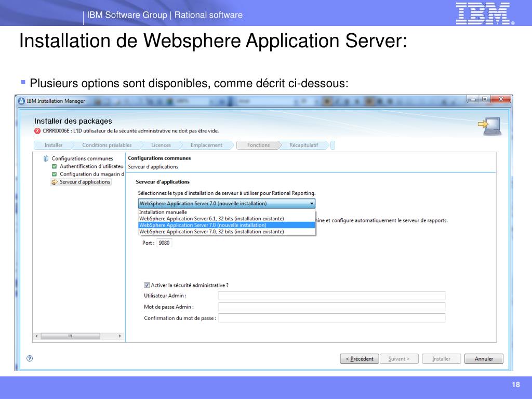Click green check icon beside Configuration du magasin
The height and width of the screenshot is (399, 532).
coord(54,174)
